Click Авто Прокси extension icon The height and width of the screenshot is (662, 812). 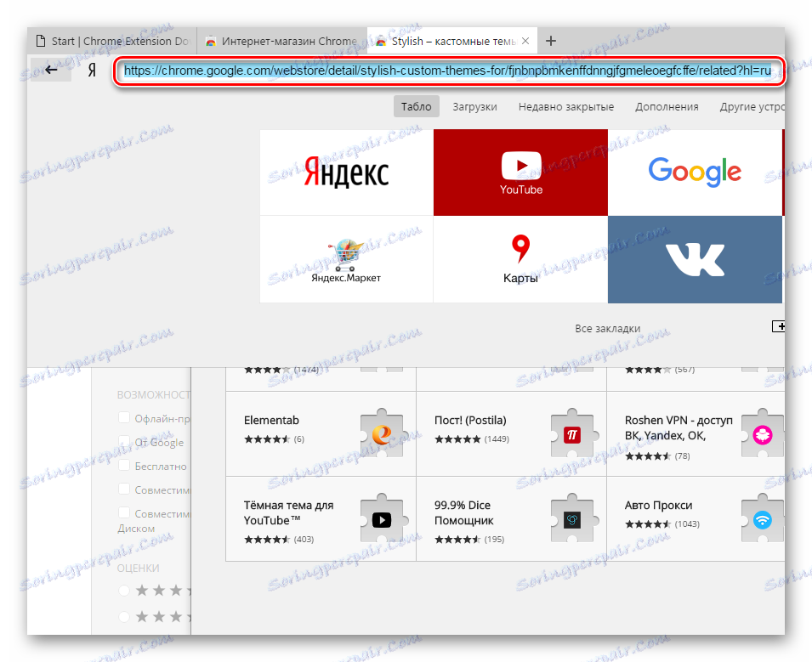point(763,518)
